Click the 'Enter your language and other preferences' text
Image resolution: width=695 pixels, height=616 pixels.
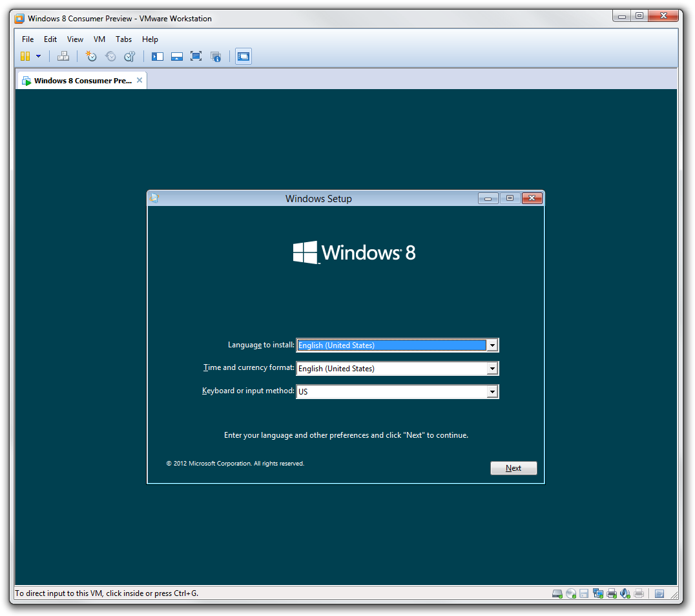pos(346,435)
